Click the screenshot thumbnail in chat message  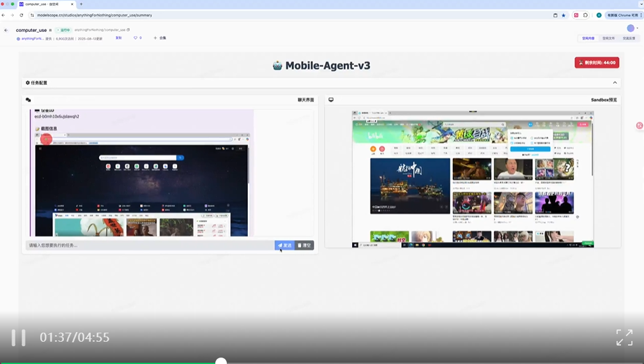click(142, 185)
